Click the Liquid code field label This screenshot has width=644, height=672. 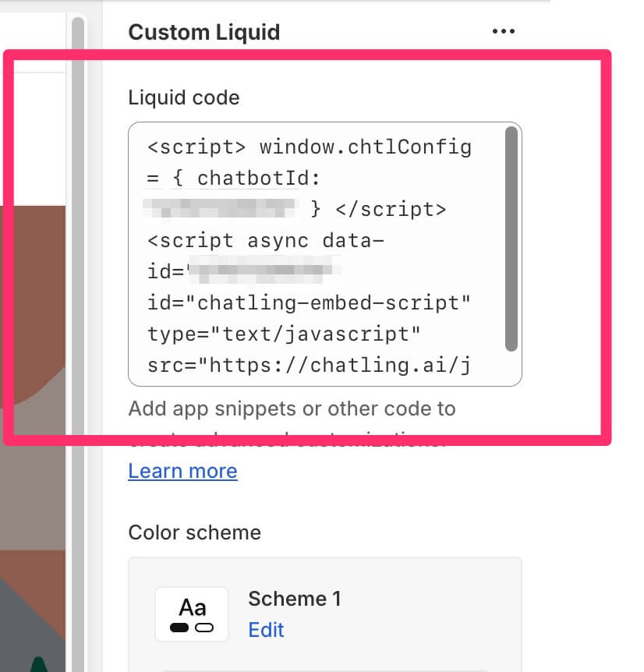(x=184, y=97)
